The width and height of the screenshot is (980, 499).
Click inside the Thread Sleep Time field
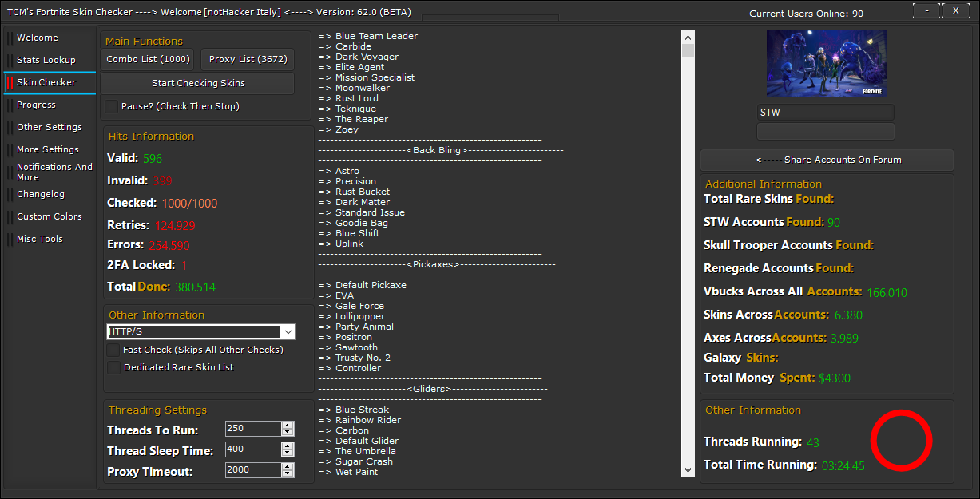click(252, 449)
